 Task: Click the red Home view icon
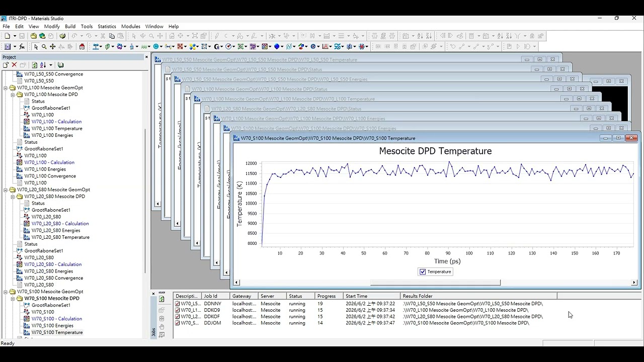(x=82, y=46)
